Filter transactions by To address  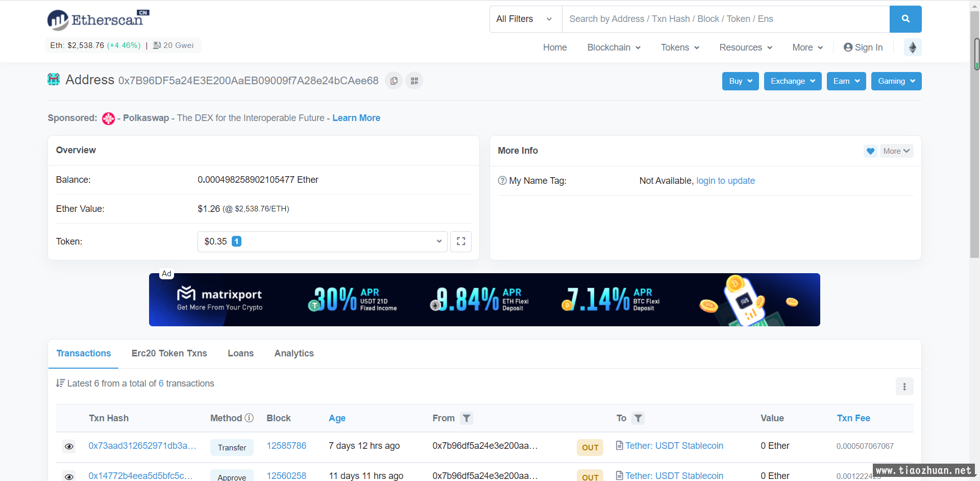coord(638,418)
